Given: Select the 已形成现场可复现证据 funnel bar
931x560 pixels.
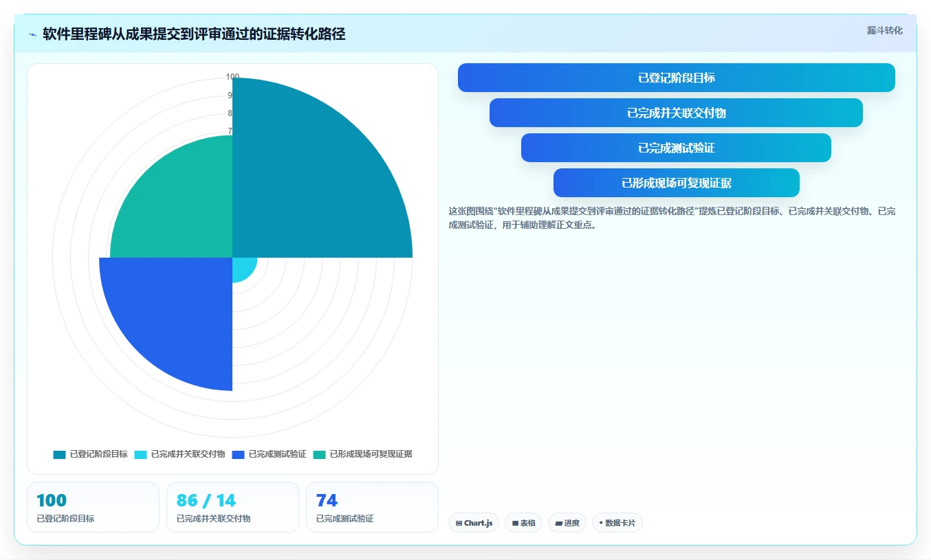Looking at the screenshot, I should (x=677, y=183).
